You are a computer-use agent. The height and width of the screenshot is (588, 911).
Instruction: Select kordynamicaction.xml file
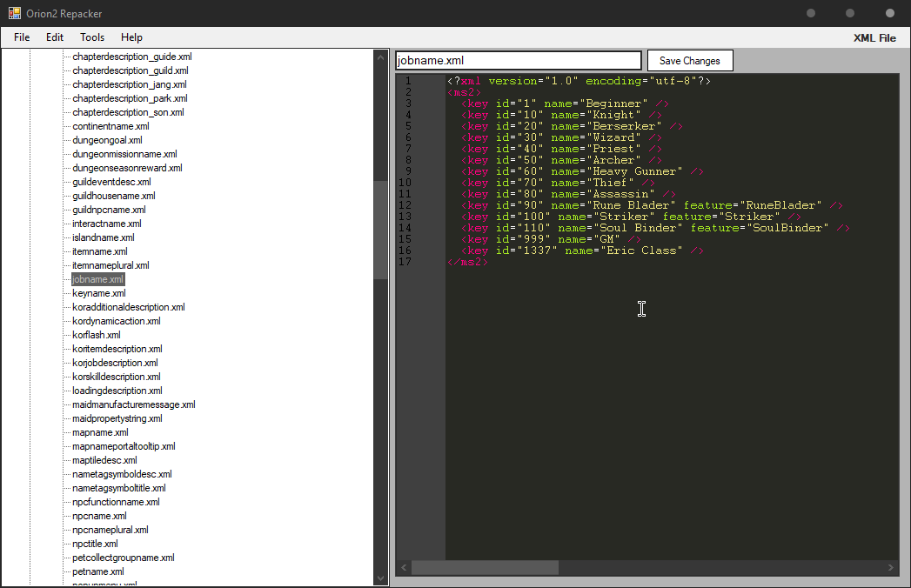117,321
